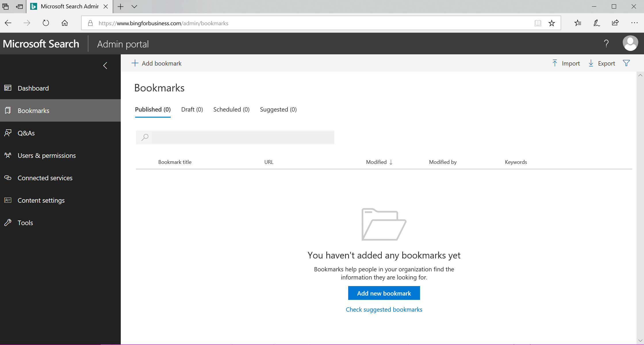Screen dimensions: 644x345
Task: Open the Dashboard section
Action: (x=33, y=88)
